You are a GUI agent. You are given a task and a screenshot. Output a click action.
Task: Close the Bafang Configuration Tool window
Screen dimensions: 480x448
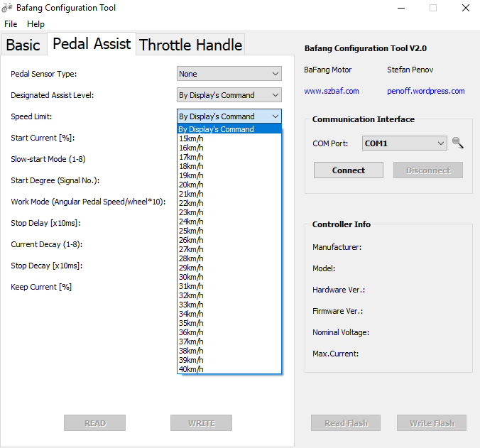[464, 8]
